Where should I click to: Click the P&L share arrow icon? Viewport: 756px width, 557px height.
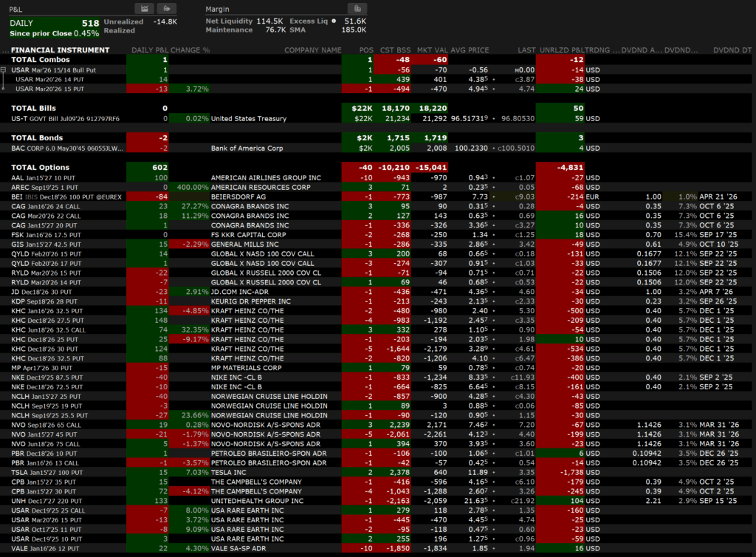click(169, 8)
